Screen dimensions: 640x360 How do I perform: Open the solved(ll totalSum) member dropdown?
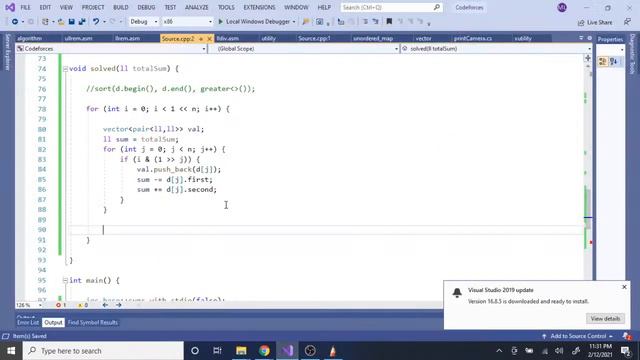tap(496, 49)
